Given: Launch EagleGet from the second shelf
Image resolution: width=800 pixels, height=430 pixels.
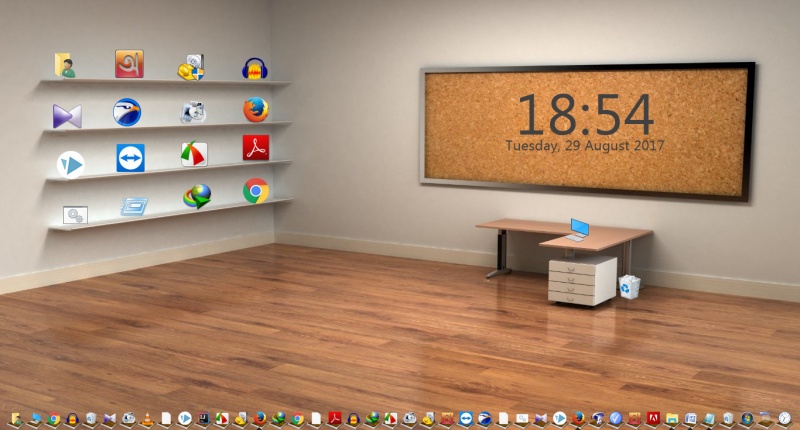Looking at the screenshot, I should pos(127,112).
